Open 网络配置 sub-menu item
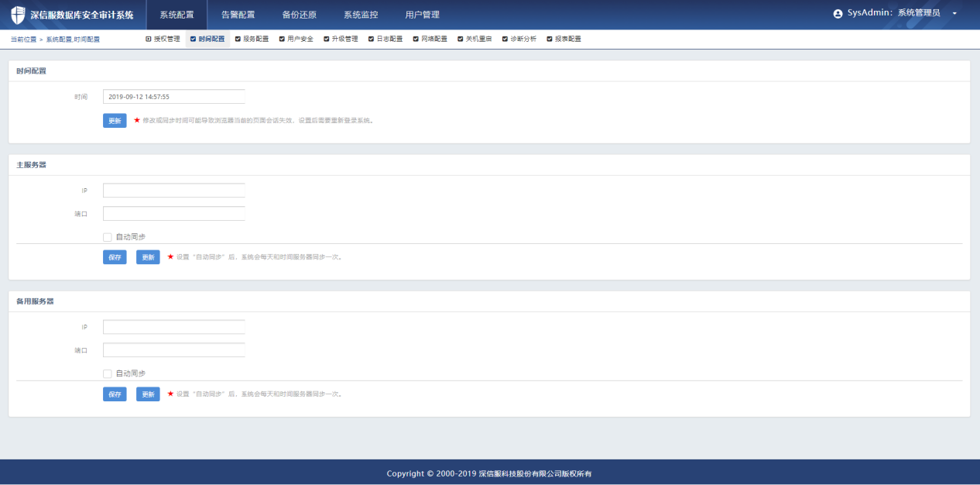The height and width of the screenshot is (485, 980). click(430, 39)
